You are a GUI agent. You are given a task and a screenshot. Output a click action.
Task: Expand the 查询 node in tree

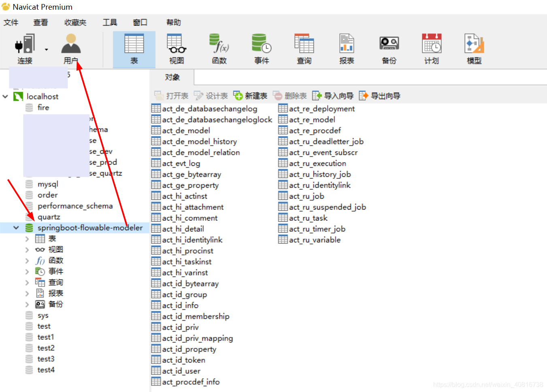pyautogui.click(x=27, y=282)
